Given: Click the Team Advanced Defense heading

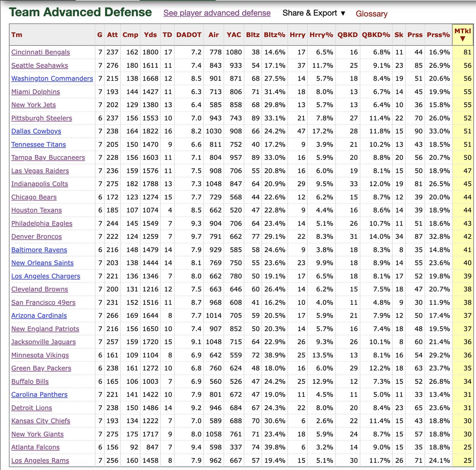Looking at the screenshot, I should pos(81,12).
